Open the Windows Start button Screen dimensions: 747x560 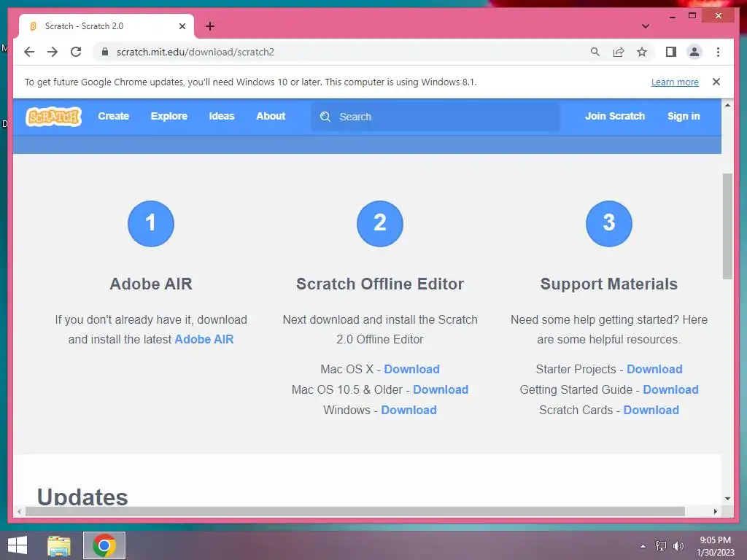18,545
